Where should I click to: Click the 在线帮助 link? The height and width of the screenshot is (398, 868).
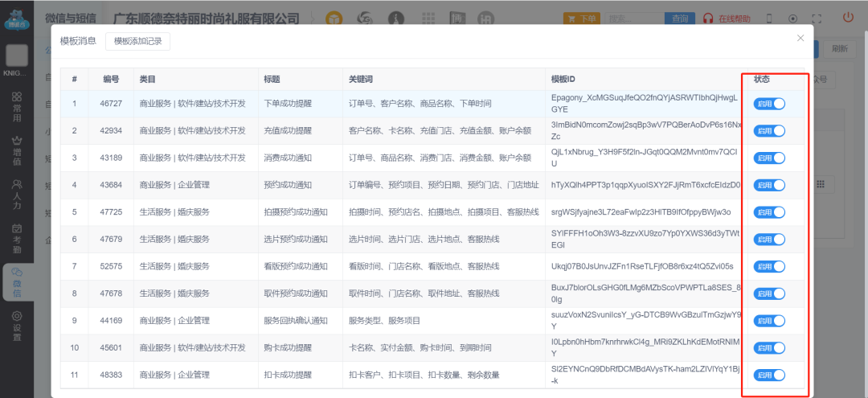pyautogui.click(x=735, y=18)
